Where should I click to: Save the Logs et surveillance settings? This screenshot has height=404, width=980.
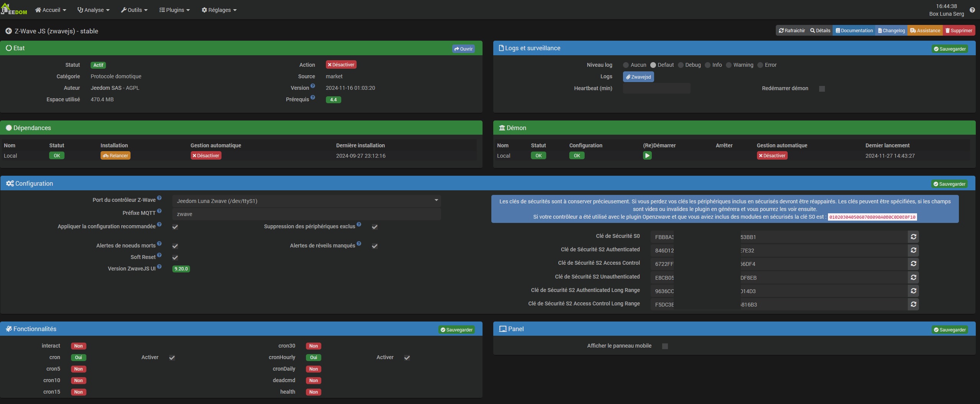[x=950, y=49]
